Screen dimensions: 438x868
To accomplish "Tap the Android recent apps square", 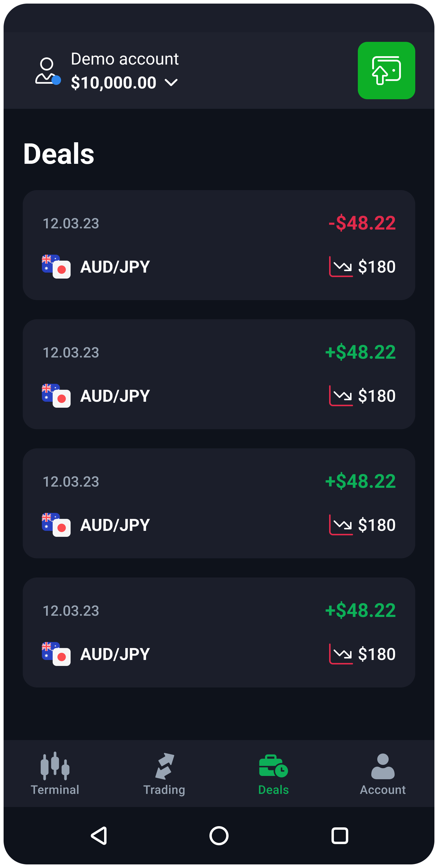I will pos(340,836).
